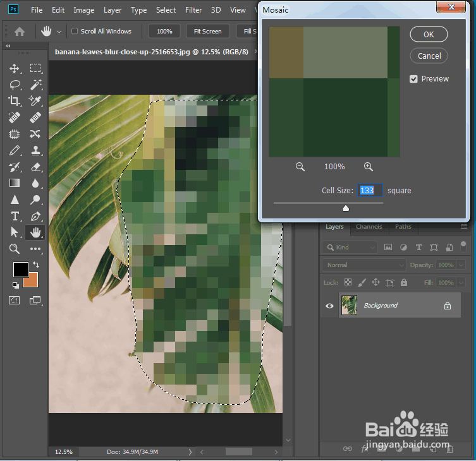The height and width of the screenshot is (461, 476).
Task: Toggle adjustment layer filter
Action: (403, 247)
